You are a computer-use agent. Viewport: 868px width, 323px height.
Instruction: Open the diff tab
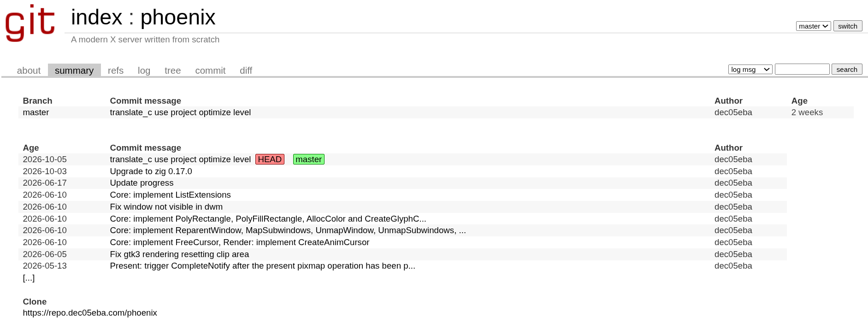[x=246, y=70]
